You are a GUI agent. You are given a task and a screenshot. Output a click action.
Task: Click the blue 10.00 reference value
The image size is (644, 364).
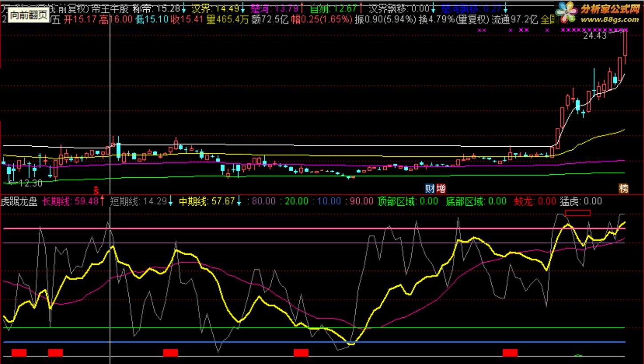329,201
